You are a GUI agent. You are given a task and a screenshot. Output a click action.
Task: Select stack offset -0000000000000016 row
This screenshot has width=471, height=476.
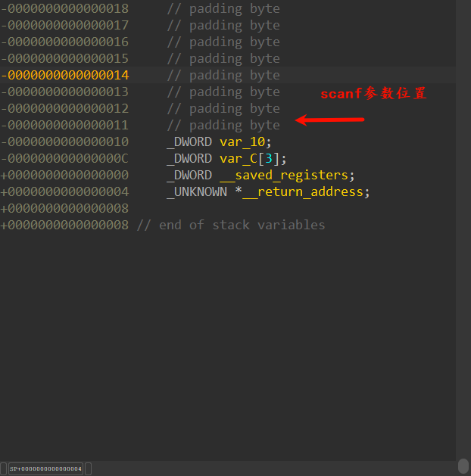[x=228, y=42]
